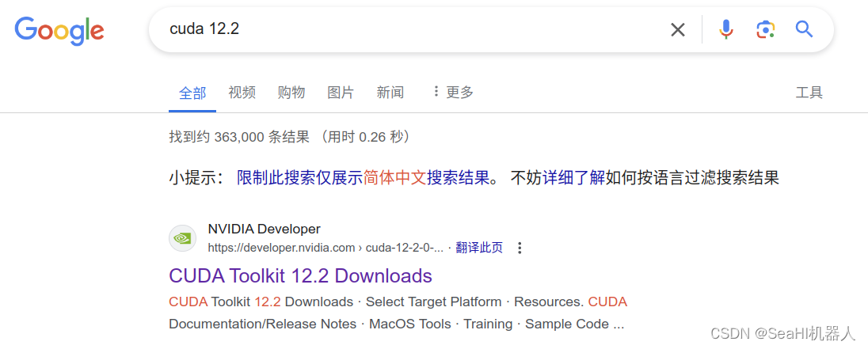868x349 pixels.
Task: Start voice search with the microphone
Action: tap(726, 29)
